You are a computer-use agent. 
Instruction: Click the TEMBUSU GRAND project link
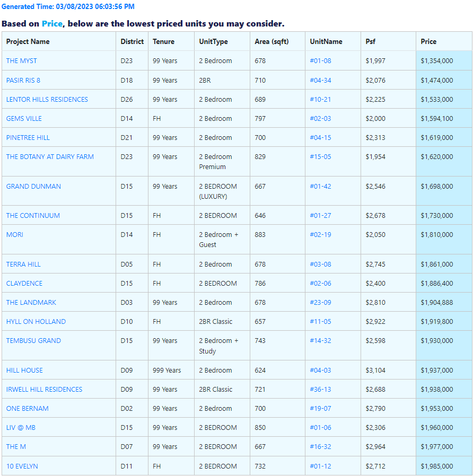[33, 341]
